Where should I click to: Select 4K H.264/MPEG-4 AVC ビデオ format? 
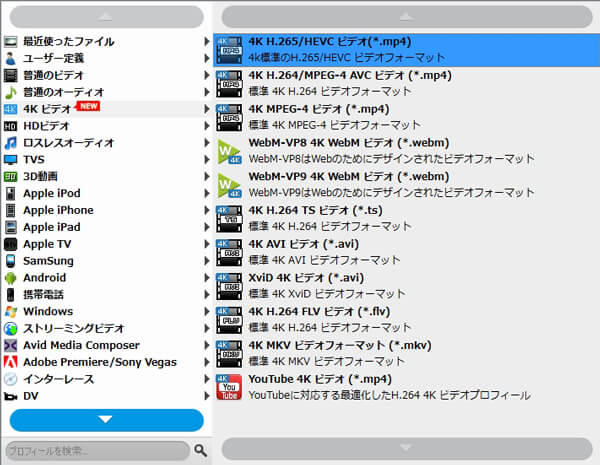pos(406,83)
